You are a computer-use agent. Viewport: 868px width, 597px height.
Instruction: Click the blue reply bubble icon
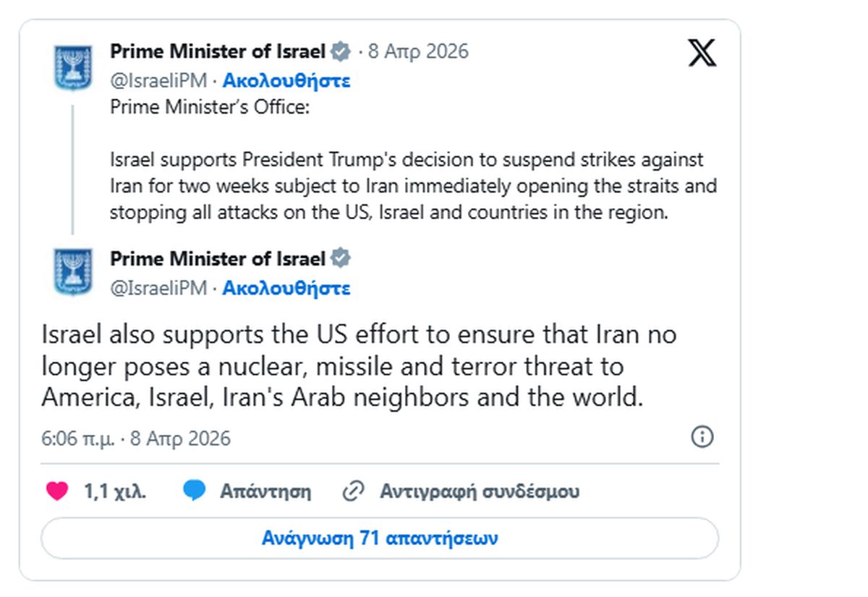point(195,491)
